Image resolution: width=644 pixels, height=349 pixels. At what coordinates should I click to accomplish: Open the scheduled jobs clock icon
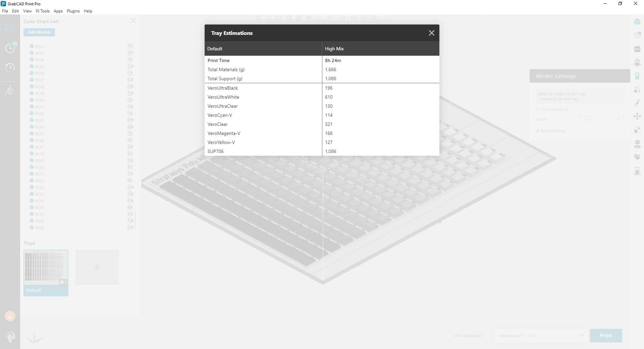pyautogui.click(x=10, y=48)
